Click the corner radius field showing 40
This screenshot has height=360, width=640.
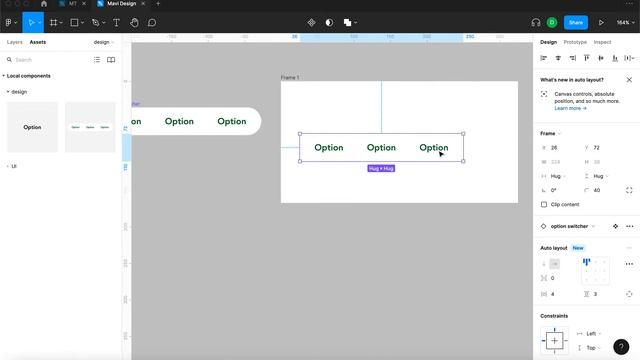(600, 190)
